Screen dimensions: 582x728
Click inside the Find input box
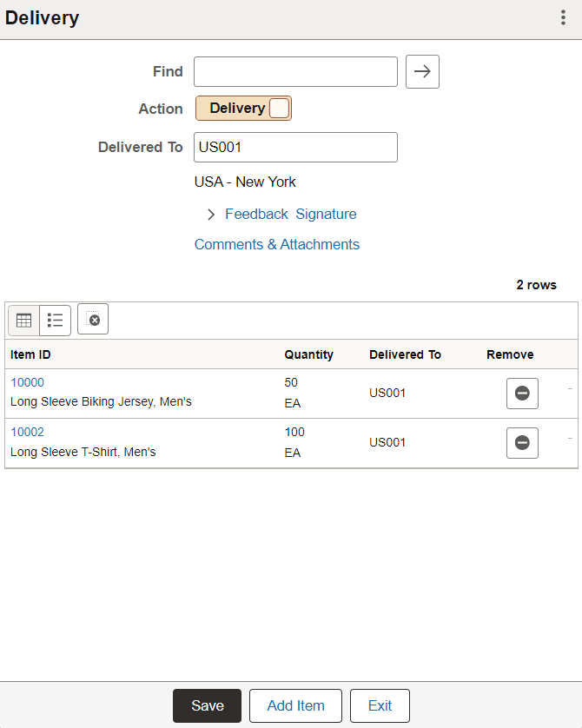coord(295,71)
